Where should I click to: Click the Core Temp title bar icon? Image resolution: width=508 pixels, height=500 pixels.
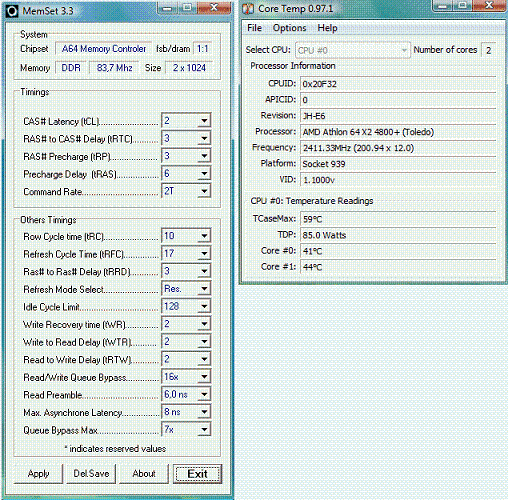[x=248, y=8]
